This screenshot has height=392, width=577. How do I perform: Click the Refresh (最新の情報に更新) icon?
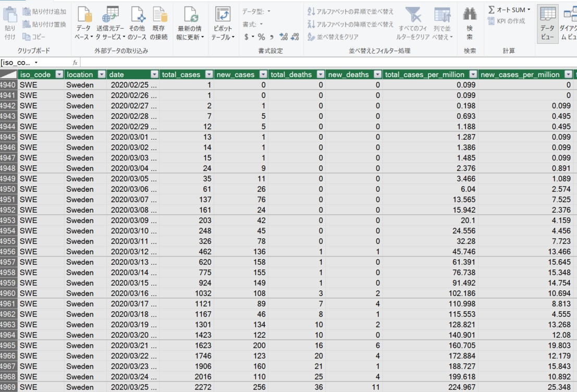(x=190, y=15)
